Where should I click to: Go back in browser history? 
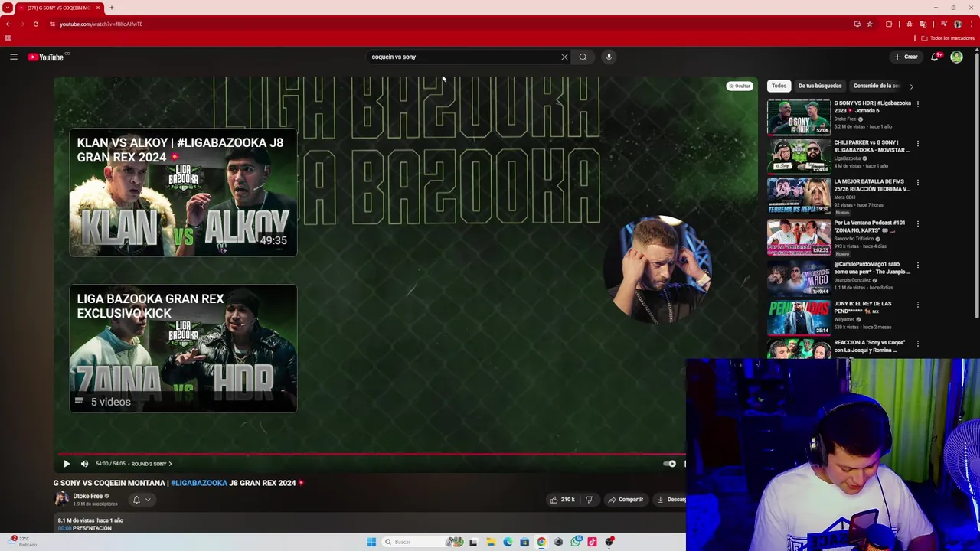coord(8,24)
